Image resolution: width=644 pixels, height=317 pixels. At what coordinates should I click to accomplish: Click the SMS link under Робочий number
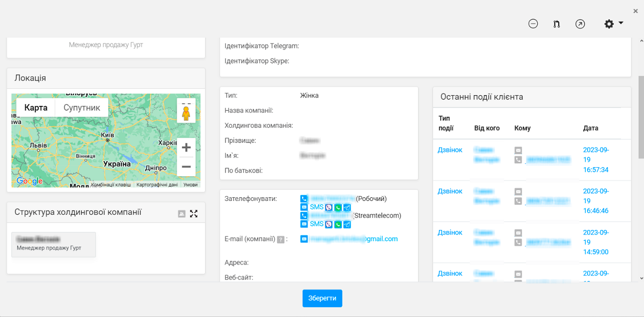(317, 207)
